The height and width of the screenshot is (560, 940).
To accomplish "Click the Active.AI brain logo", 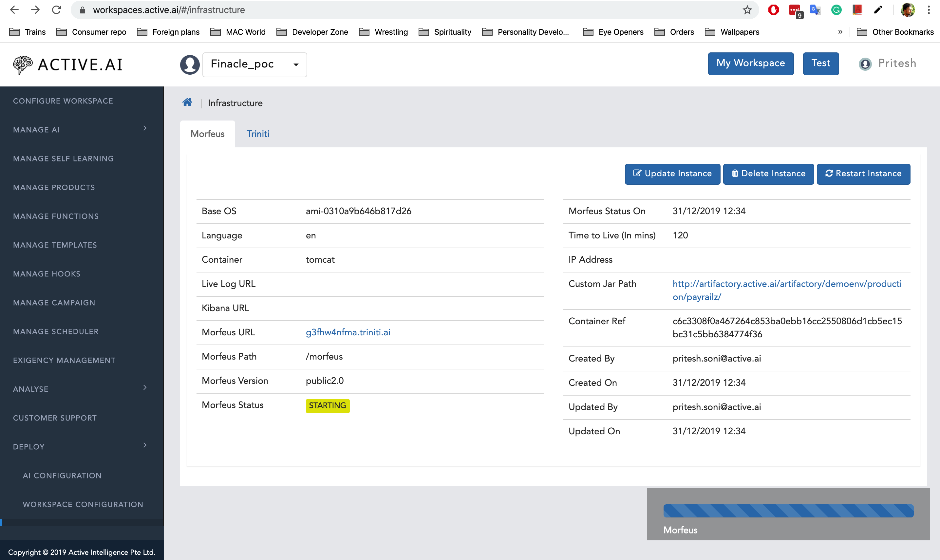I will click(23, 65).
